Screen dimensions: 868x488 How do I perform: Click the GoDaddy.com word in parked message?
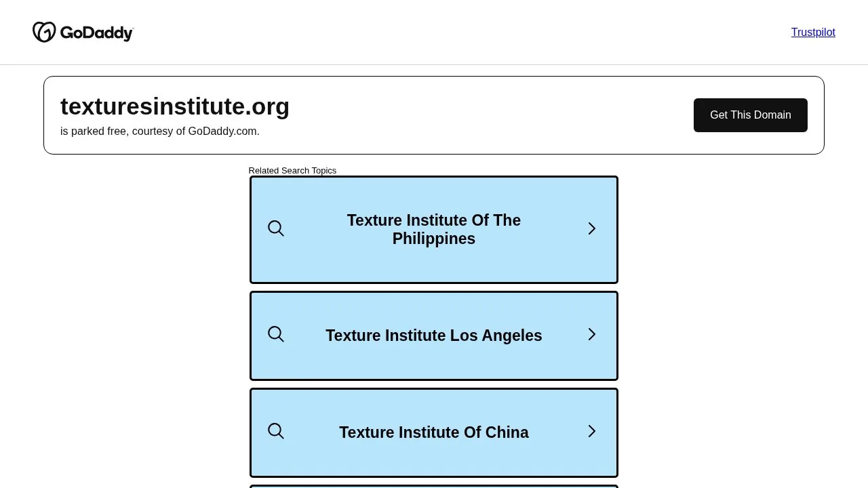pos(222,131)
